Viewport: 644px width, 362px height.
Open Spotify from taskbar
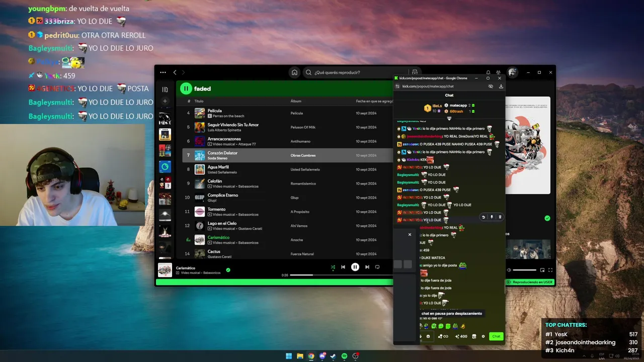point(344,356)
